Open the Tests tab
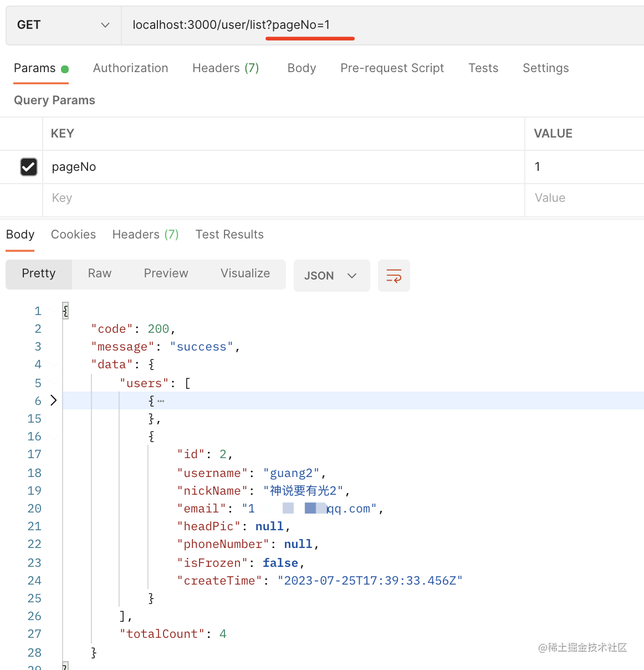 click(483, 68)
